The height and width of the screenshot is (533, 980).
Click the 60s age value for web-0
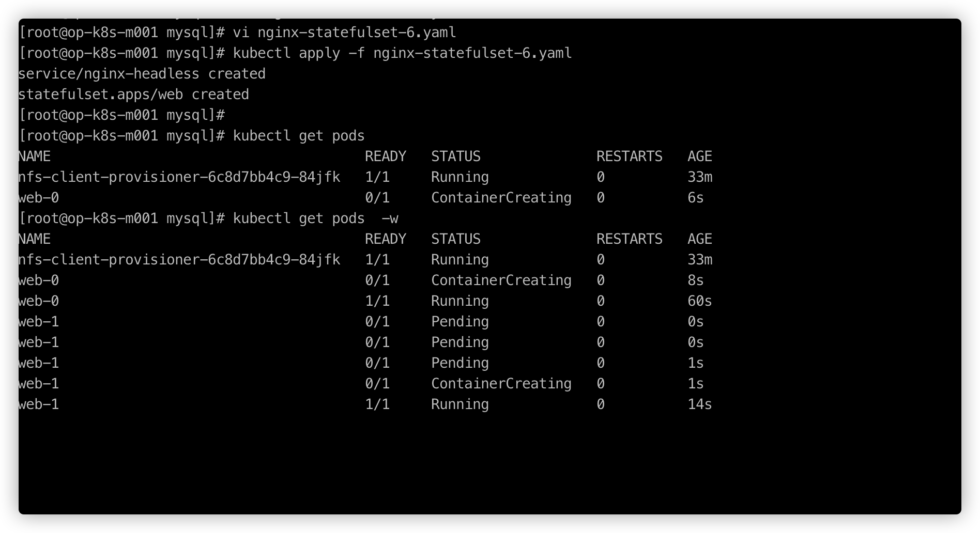pos(700,301)
